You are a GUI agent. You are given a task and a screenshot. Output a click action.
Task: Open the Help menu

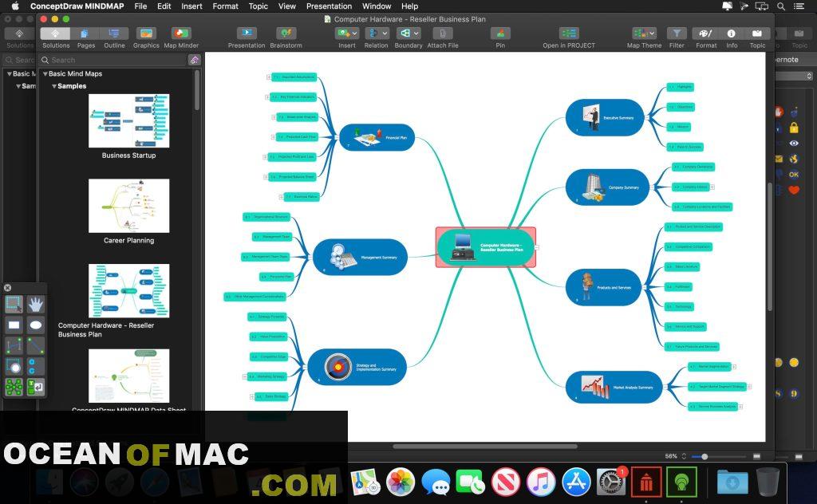point(409,6)
